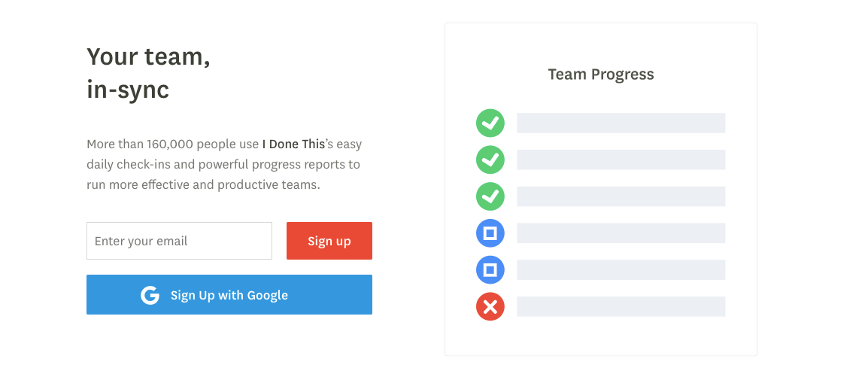Screen dimensions: 868x377
Task: Click the third green checkmark icon
Action: click(x=490, y=196)
